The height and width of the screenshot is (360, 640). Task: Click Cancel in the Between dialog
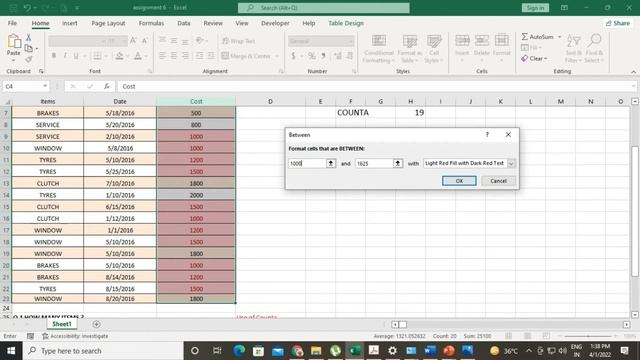[498, 181]
